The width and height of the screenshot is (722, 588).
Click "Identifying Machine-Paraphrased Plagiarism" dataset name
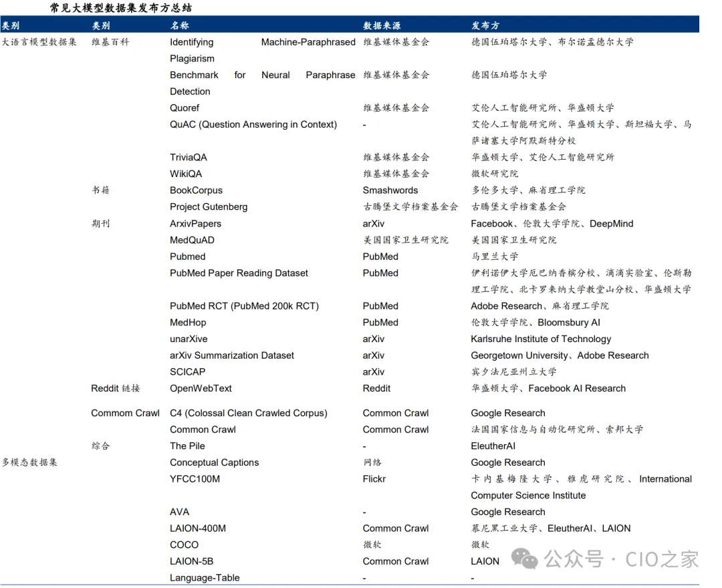tap(263, 50)
